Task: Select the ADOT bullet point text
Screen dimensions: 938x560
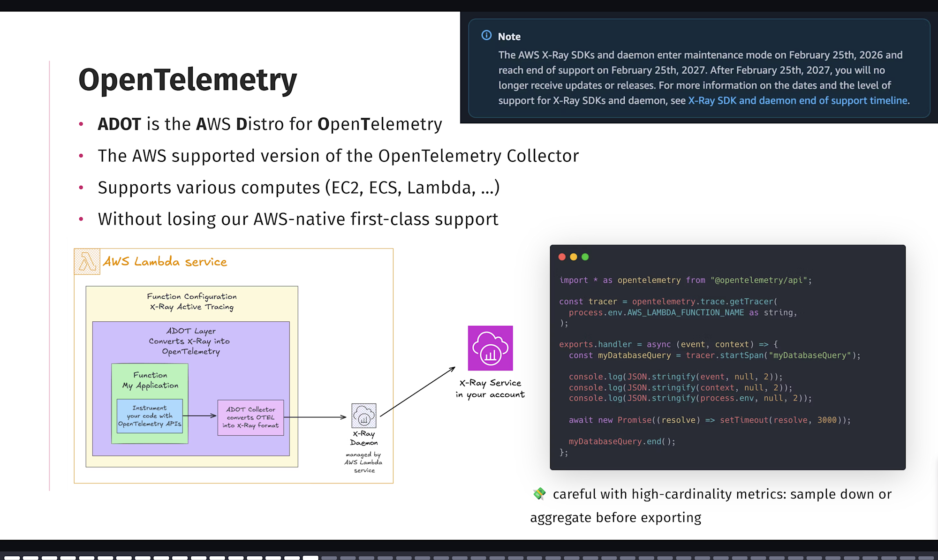Action: (x=270, y=124)
